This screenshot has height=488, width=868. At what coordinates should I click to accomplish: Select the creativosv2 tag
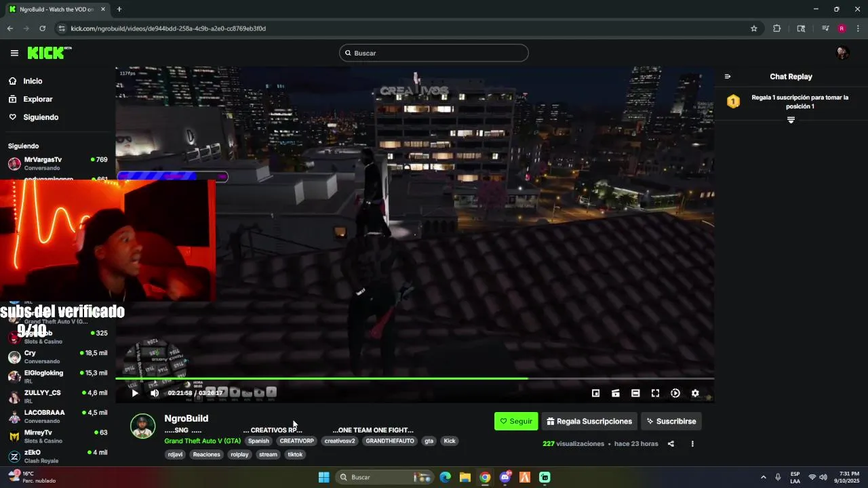click(340, 441)
